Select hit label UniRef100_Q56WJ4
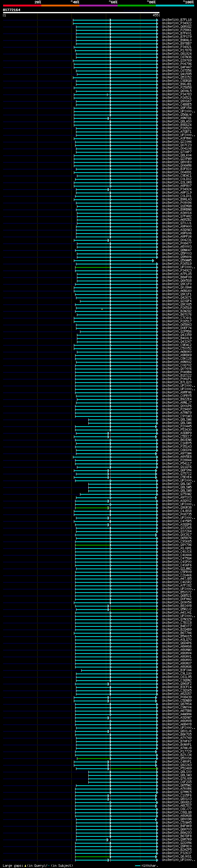This screenshot has width=197, height=868. 177,115
